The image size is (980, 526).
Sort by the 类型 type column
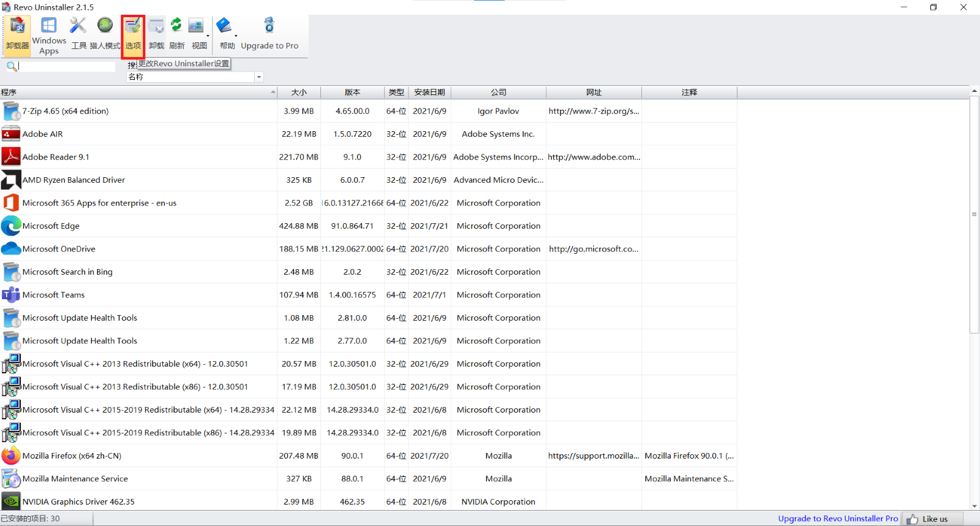[x=396, y=93]
